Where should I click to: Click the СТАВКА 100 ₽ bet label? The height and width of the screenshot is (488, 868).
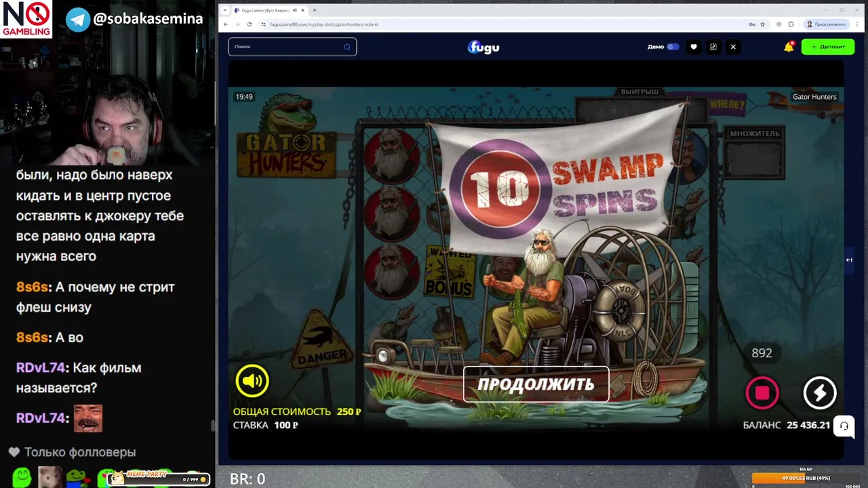pyautogui.click(x=266, y=425)
